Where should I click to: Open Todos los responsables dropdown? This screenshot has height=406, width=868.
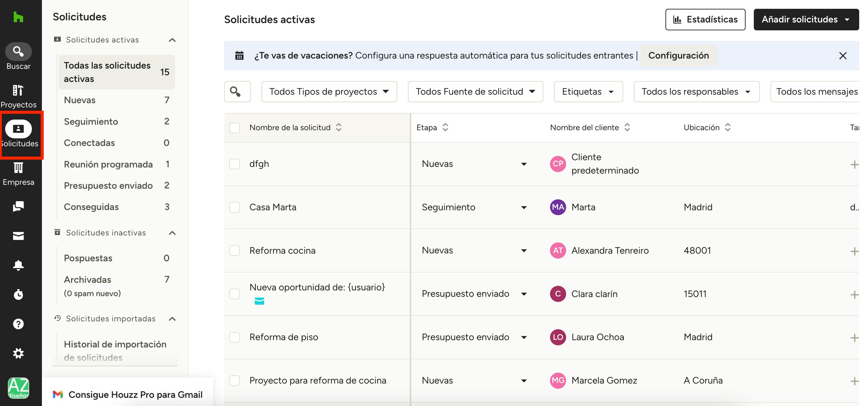pyautogui.click(x=696, y=92)
